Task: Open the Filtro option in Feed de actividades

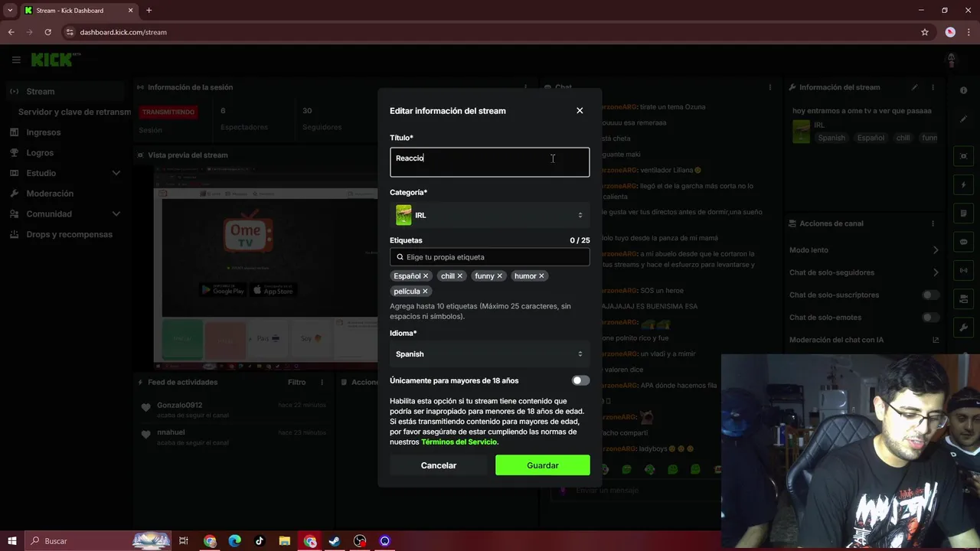Action: coord(296,382)
